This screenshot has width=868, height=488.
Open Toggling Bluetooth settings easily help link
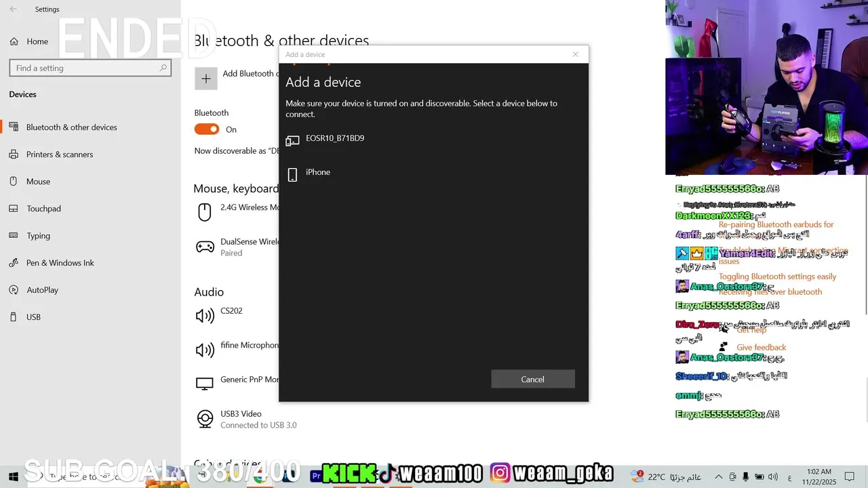tap(778, 277)
